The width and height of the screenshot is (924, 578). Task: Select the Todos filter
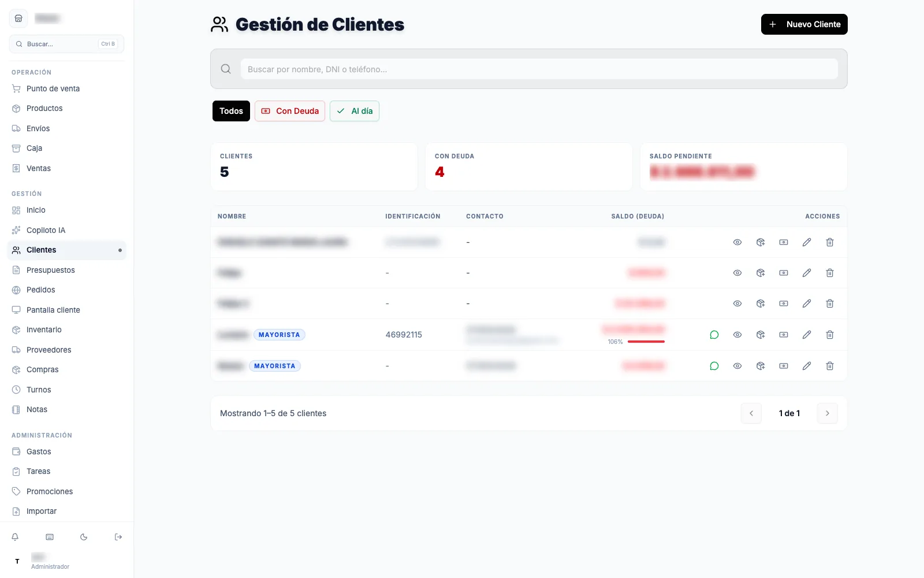pyautogui.click(x=231, y=111)
